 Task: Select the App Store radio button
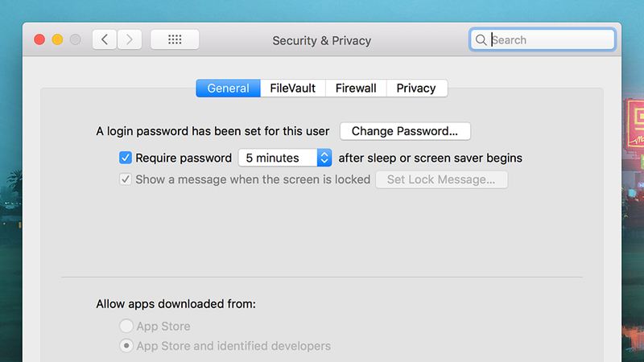point(126,326)
